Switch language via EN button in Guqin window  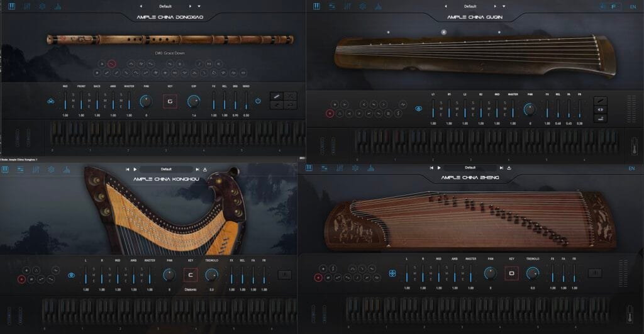tap(633, 6)
